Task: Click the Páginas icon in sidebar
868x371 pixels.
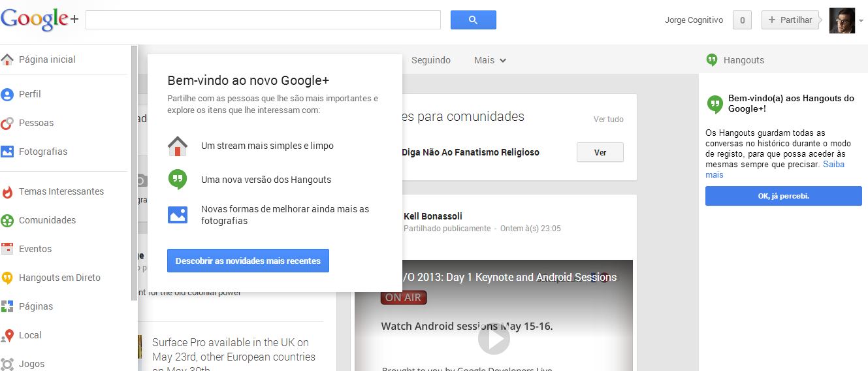Action: (7, 306)
